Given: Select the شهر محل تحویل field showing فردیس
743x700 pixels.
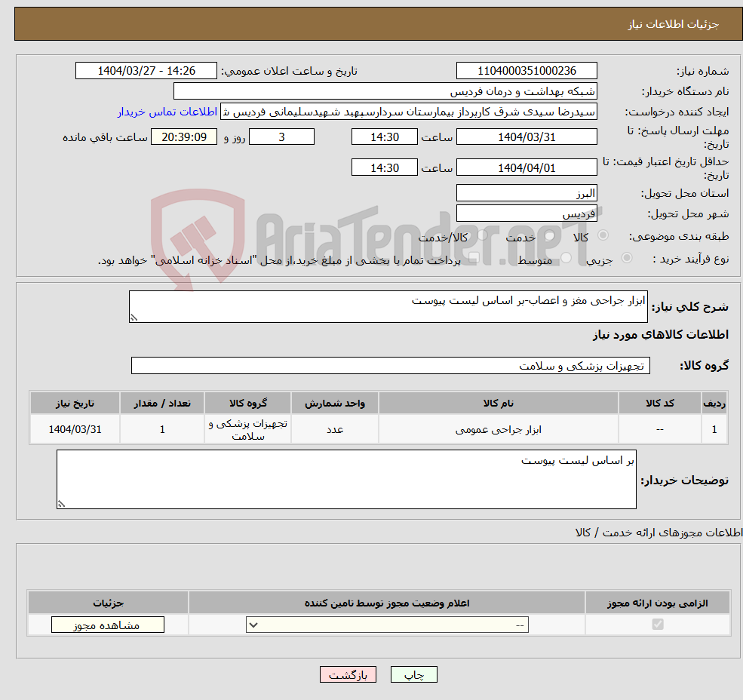Looking at the screenshot, I should coord(527,213).
